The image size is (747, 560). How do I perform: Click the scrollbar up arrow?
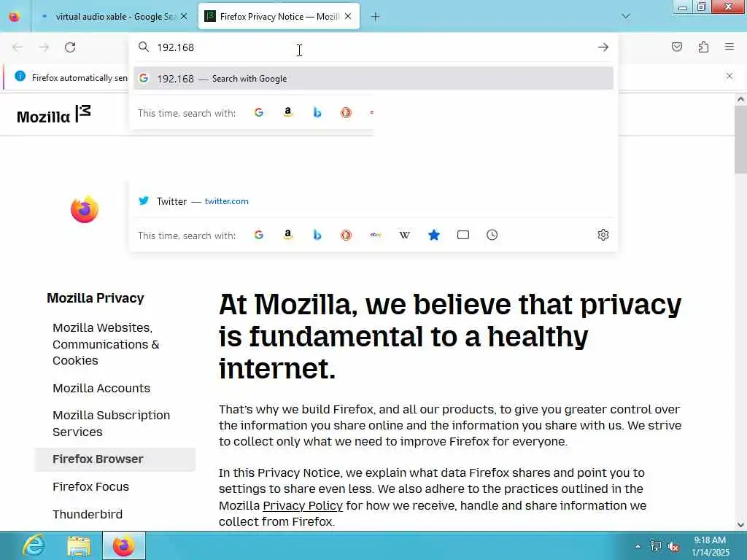[740, 99]
